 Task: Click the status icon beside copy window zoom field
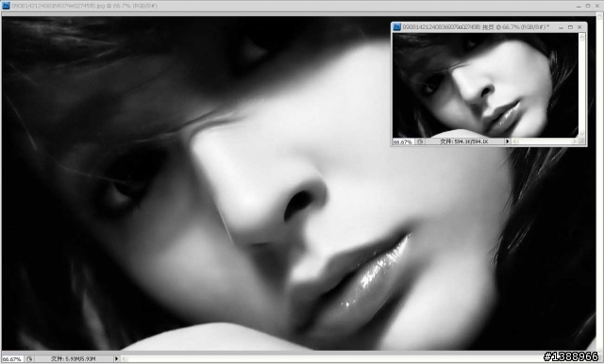point(420,141)
